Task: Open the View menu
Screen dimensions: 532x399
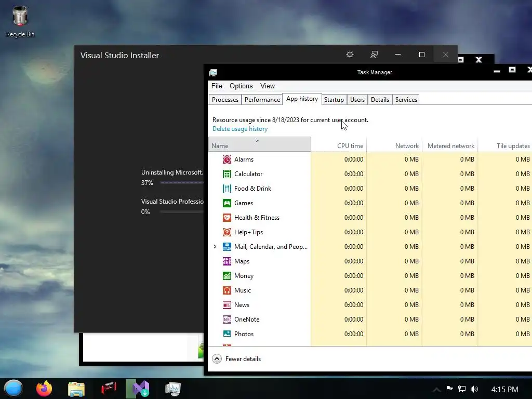Action: tap(268, 86)
